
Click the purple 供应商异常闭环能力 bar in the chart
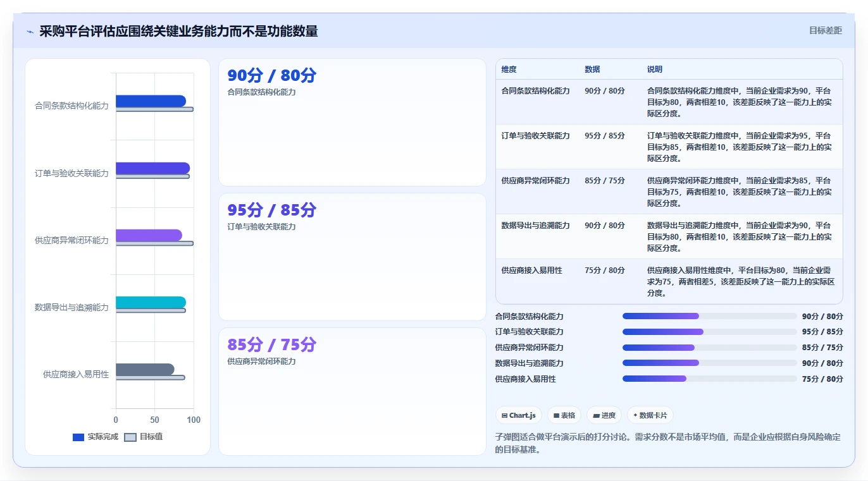149,235
